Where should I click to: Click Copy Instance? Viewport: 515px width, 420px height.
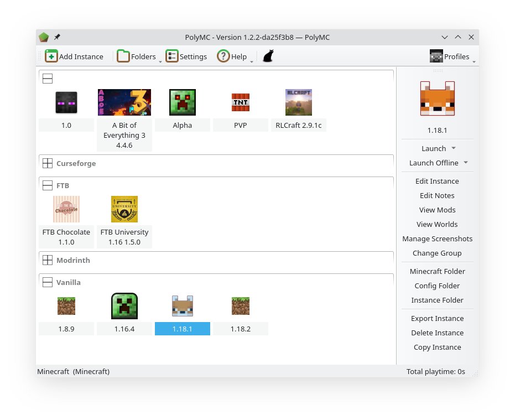tap(437, 348)
